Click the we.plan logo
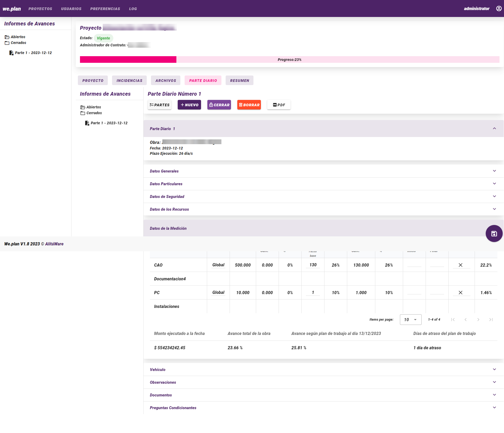 click(12, 9)
